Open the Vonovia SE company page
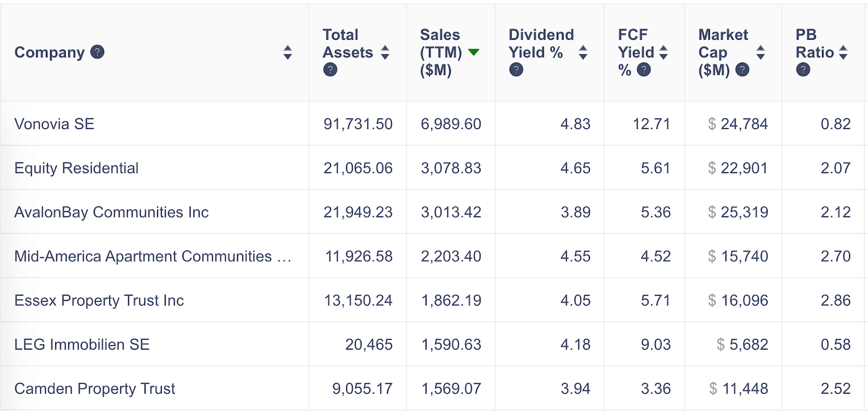 [x=53, y=124]
